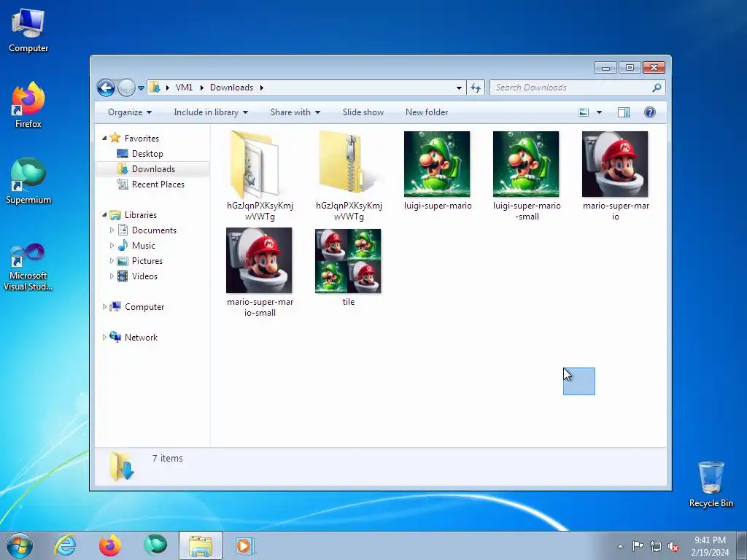Select the Recycle Bin
Viewport: 747px width, 560px height.
pos(711,484)
